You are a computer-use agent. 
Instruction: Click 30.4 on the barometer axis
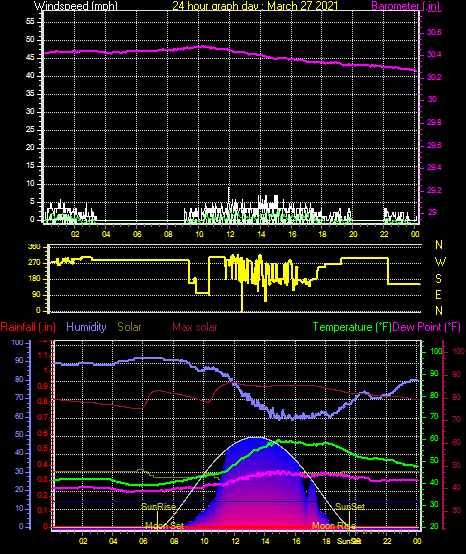coord(434,55)
